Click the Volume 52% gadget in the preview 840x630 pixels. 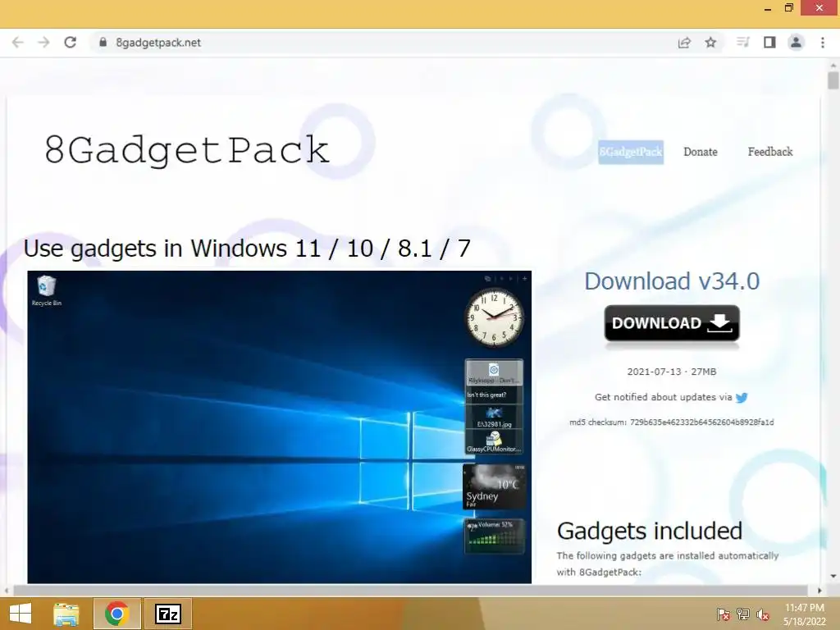(x=494, y=536)
